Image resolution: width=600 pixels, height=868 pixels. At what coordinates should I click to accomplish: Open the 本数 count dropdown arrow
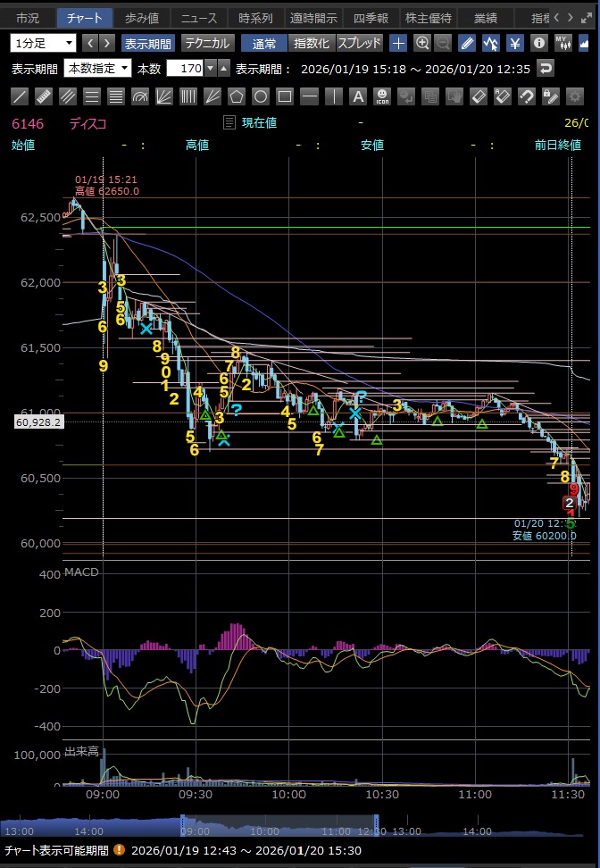[210, 69]
